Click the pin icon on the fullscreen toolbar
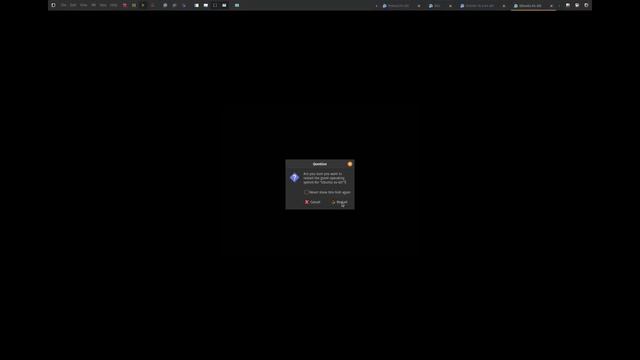The height and width of the screenshot is (360, 640). pos(53,5)
